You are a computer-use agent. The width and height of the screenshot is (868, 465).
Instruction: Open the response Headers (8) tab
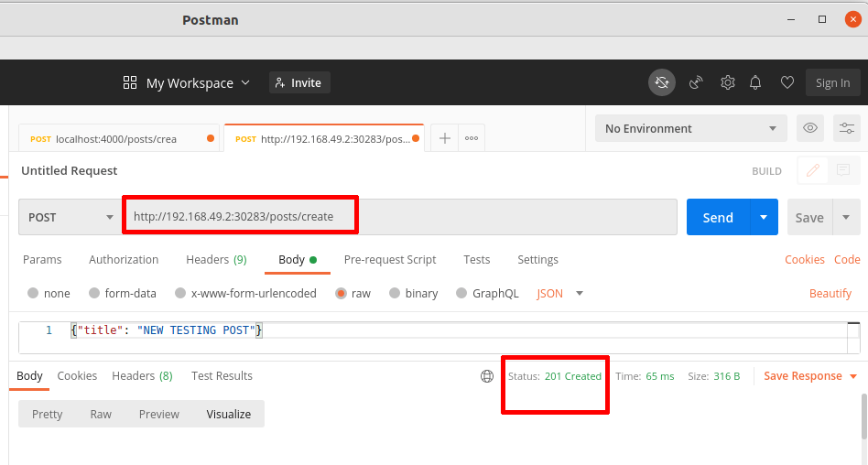[142, 376]
